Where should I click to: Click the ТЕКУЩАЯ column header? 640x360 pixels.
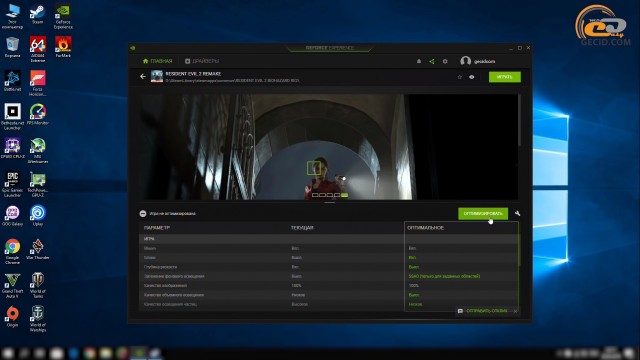(302, 228)
